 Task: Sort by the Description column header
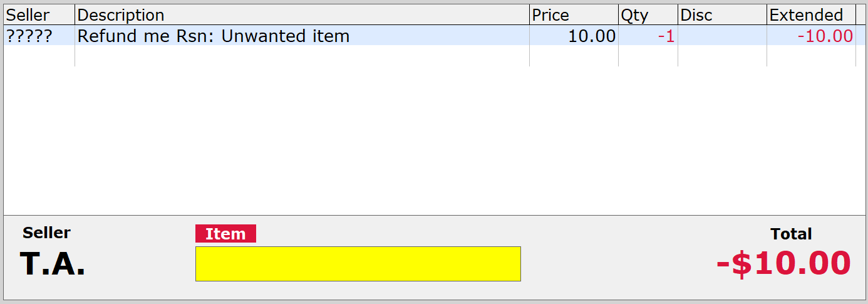(x=302, y=15)
